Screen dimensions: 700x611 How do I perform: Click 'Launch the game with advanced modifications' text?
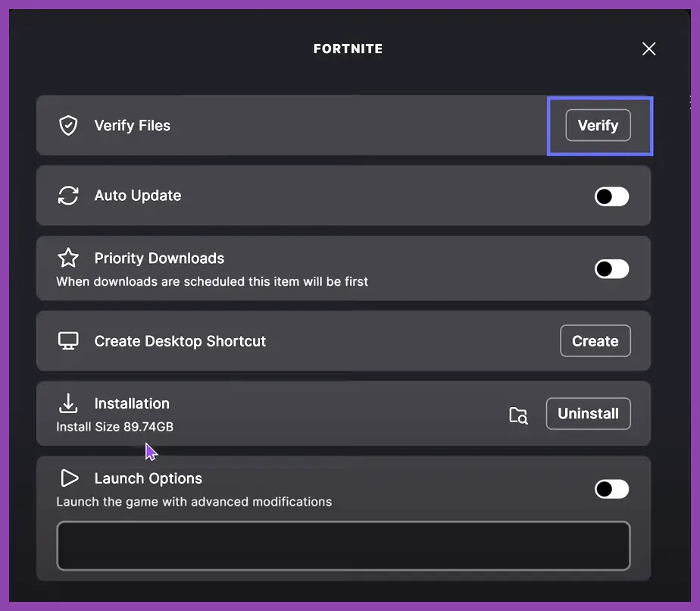[194, 502]
